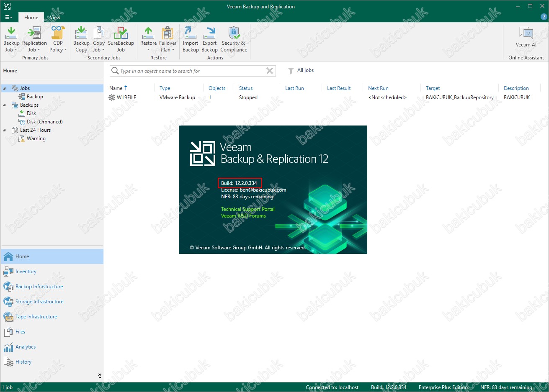
Task: Sort by the Name column header
Action: pyautogui.click(x=116, y=88)
